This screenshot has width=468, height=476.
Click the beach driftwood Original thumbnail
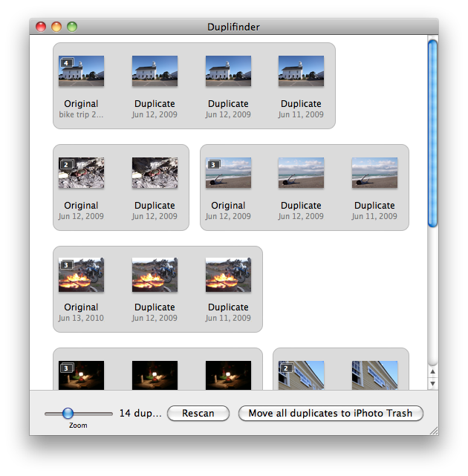228,173
